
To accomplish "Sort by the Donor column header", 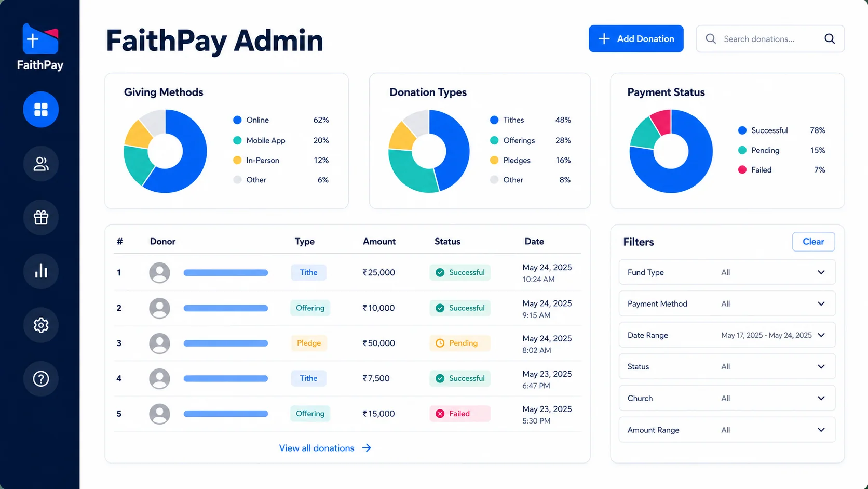I will (x=162, y=241).
